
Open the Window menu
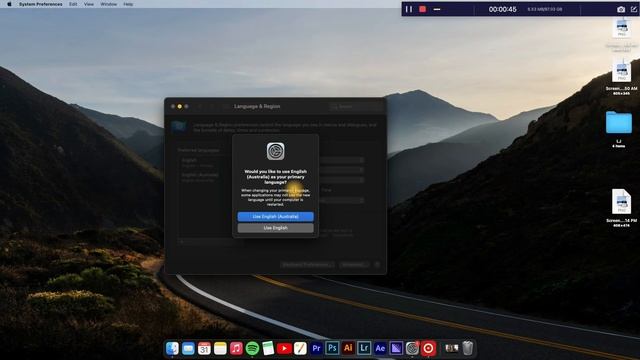pos(109,4)
